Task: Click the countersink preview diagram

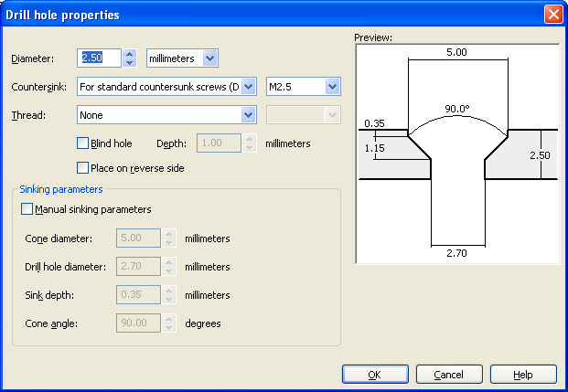Action: (x=457, y=154)
